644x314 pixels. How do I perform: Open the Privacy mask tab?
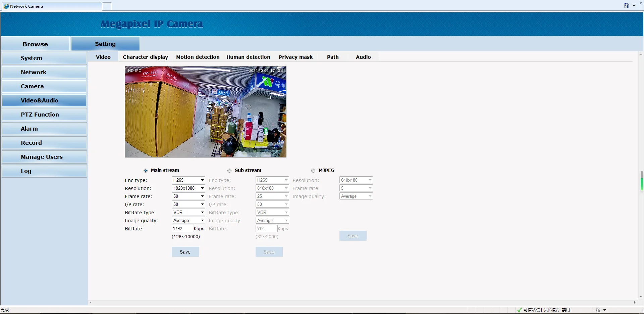pos(296,57)
